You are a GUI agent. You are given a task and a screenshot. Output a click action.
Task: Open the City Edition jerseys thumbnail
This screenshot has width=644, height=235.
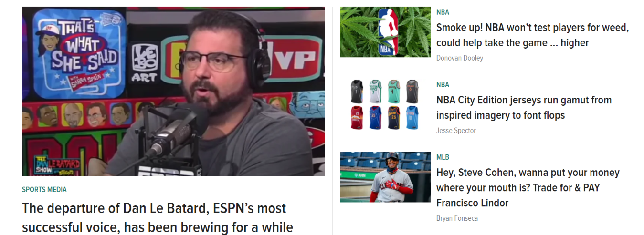pos(385,104)
